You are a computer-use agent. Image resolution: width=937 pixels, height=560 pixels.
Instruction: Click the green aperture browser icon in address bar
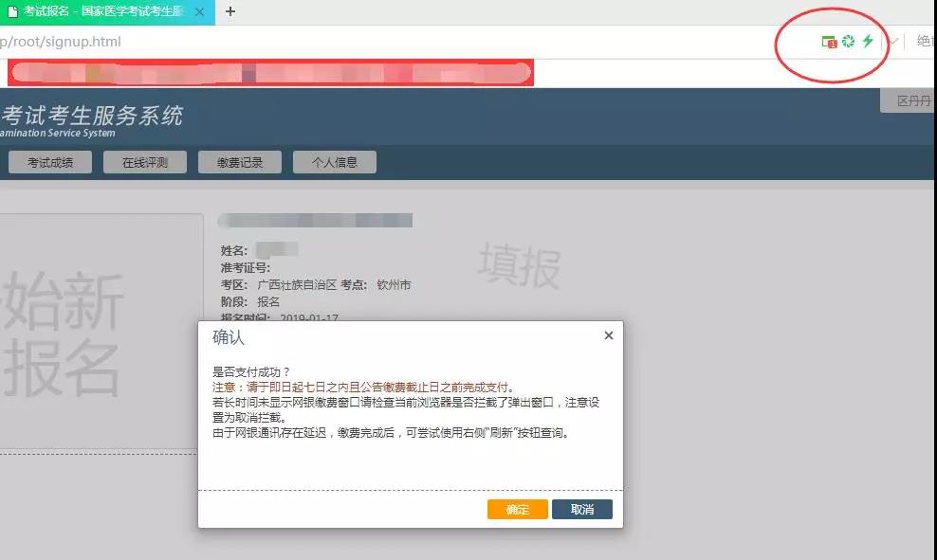[x=848, y=42]
